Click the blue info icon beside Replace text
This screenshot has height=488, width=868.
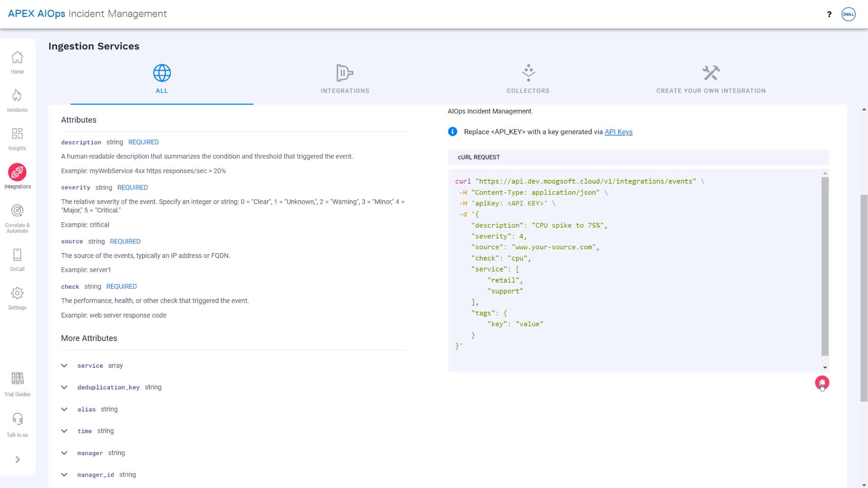[453, 131]
